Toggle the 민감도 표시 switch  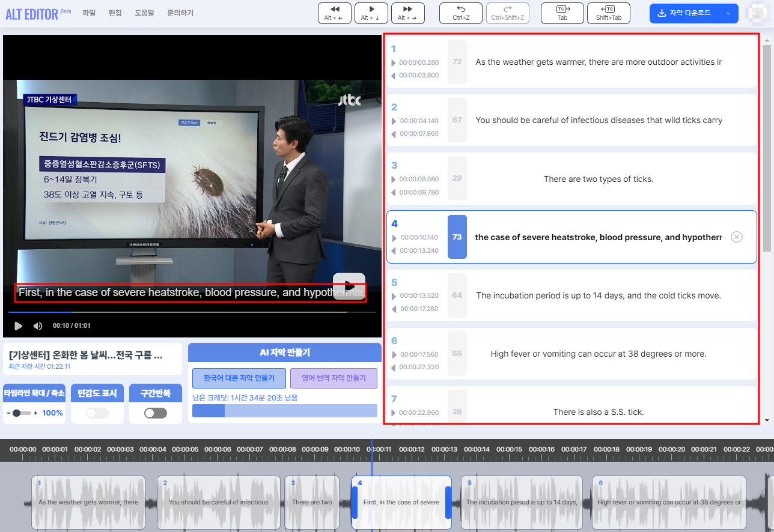[x=97, y=413]
